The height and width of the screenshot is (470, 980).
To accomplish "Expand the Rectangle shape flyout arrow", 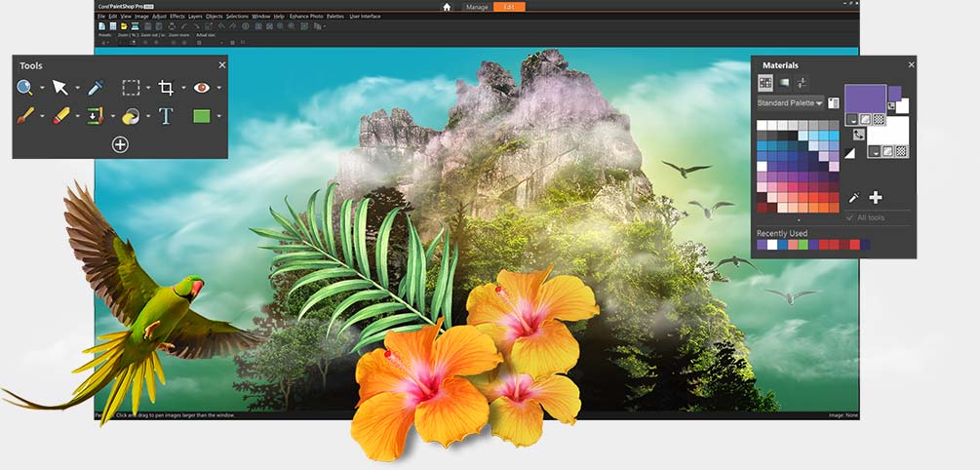I will [x=219, y=116].
